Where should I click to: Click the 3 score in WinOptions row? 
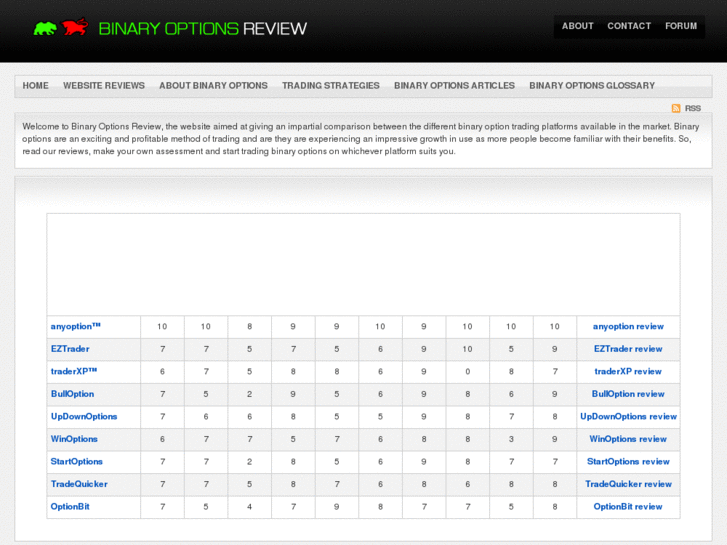coord(511,439)
